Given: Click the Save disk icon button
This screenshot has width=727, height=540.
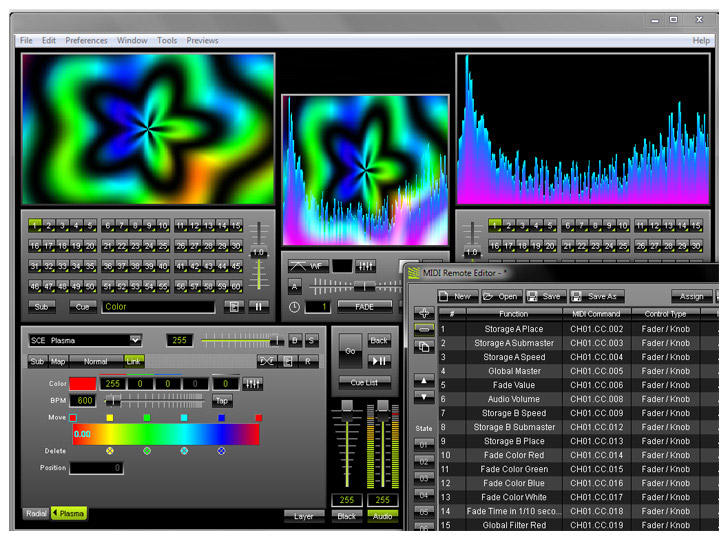Looking at the screenshot, I should 544,296.
